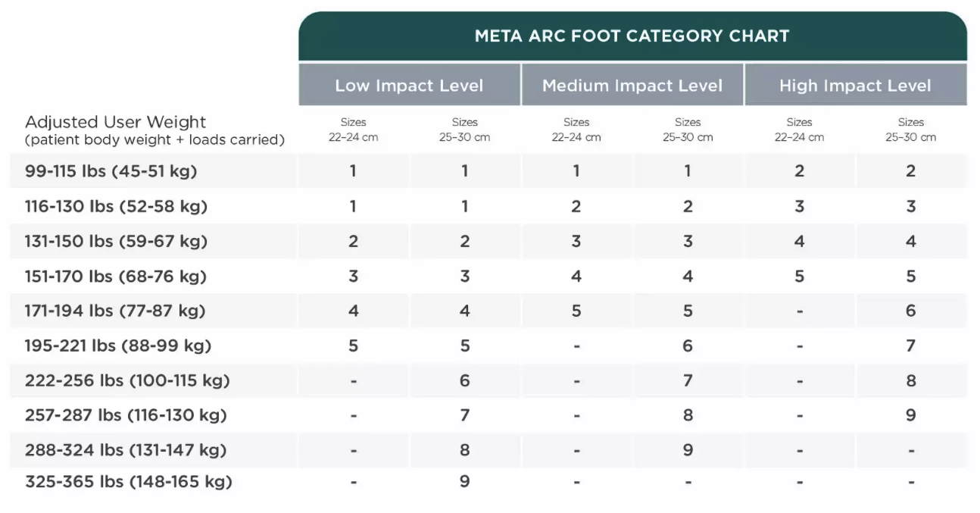Click the 222-256 lbs (100-115 kg) row label
This screenshot has width=980, height=513.
coord(127,380)
